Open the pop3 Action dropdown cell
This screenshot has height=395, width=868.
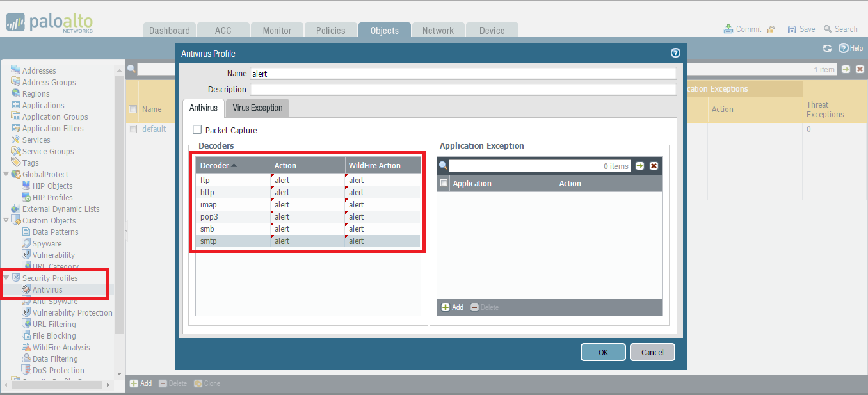308,216
